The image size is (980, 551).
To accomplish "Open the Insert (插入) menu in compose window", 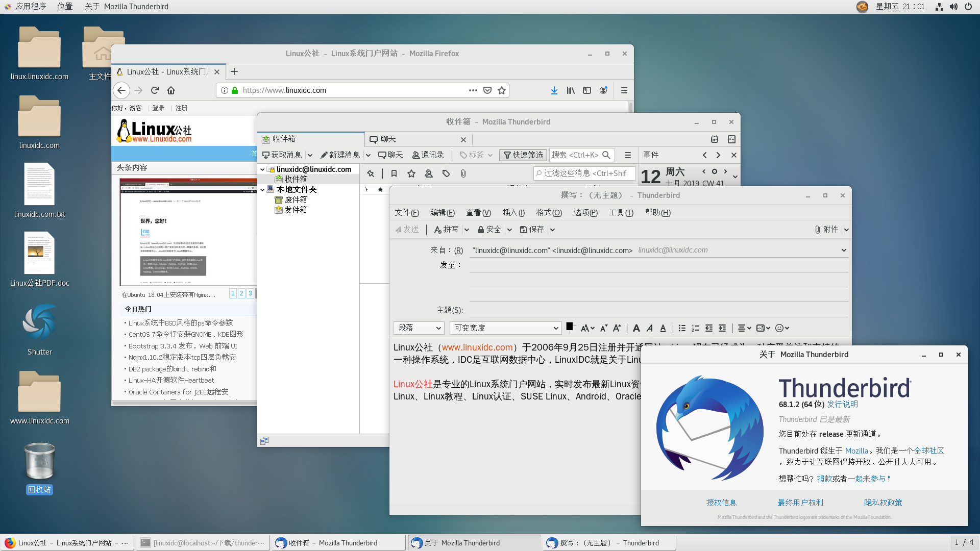I will coord(513,213).
